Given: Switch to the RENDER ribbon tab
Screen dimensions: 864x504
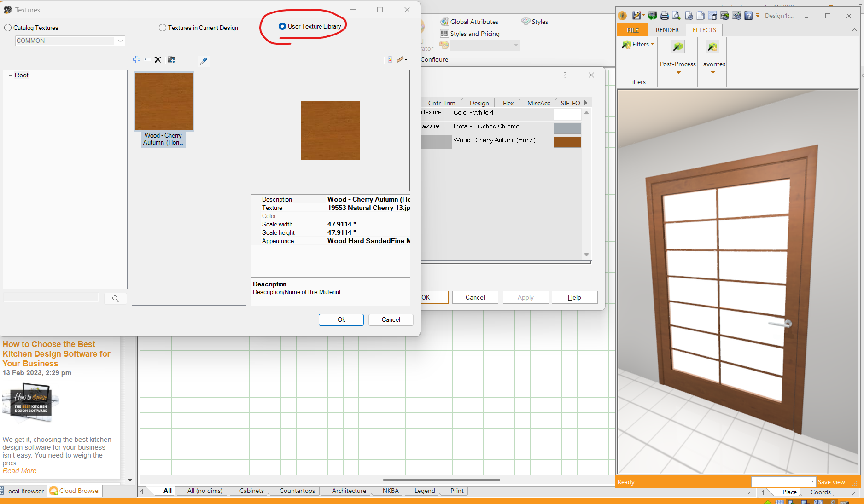Looking at the screenshot, I should tap(667, 30).
